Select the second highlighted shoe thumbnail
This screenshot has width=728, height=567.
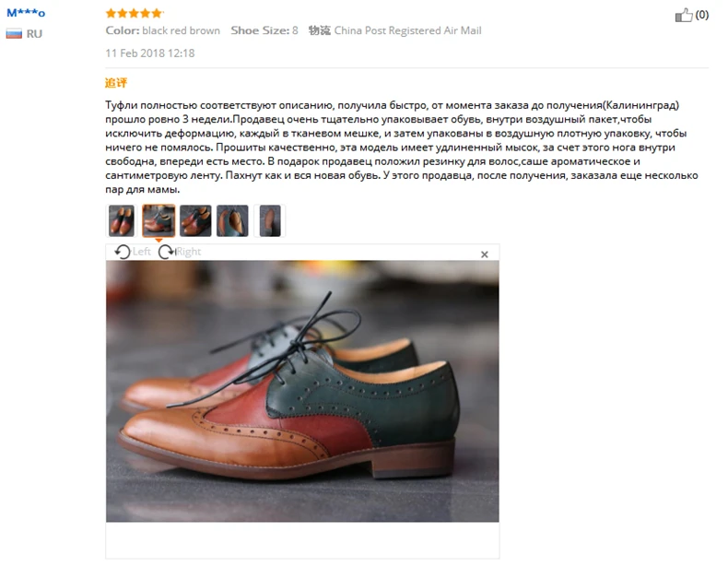[x=158, y=220]
